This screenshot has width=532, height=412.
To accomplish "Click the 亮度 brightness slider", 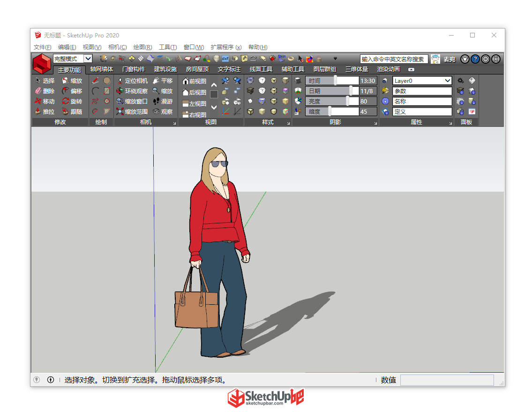I will tap(332, 101).
